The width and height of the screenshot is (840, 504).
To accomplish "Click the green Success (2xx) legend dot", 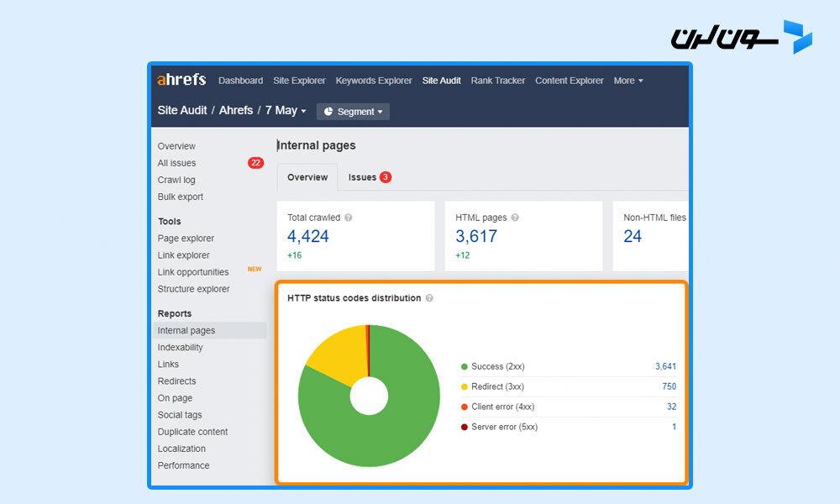I will (465, 367).
